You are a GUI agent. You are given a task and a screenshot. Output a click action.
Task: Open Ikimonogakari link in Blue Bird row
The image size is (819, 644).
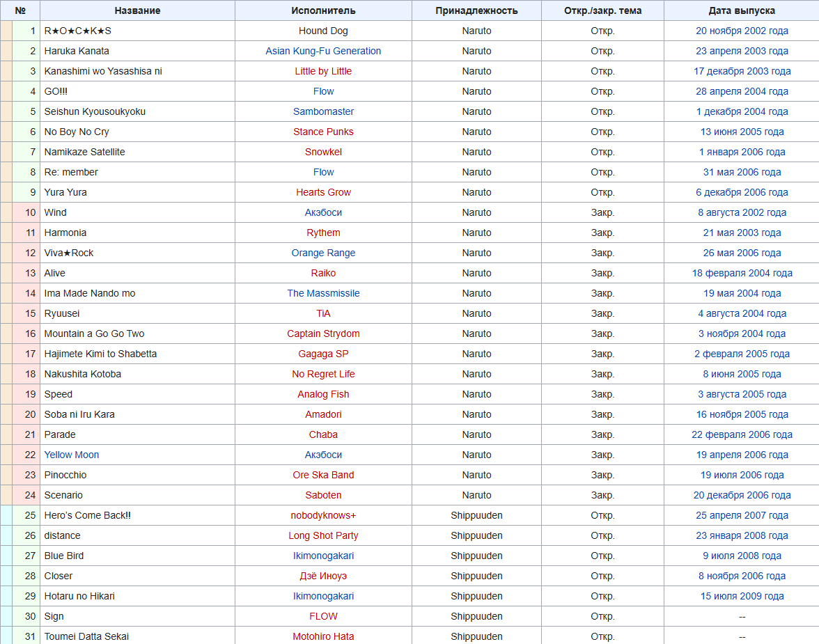click(x=323, y=556)
